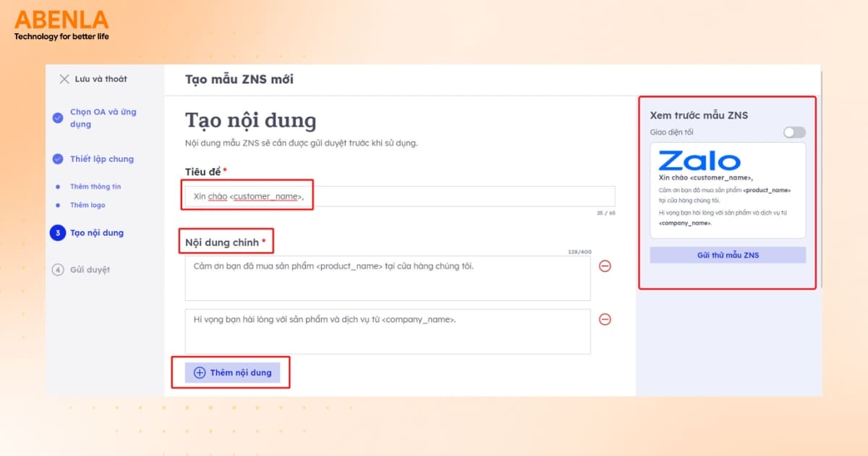Click the Tạo mẫu ZNS mới header

point(239,80)
